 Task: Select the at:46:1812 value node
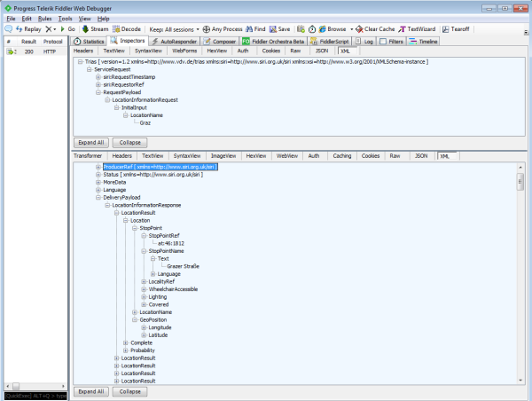click(171, 243)
